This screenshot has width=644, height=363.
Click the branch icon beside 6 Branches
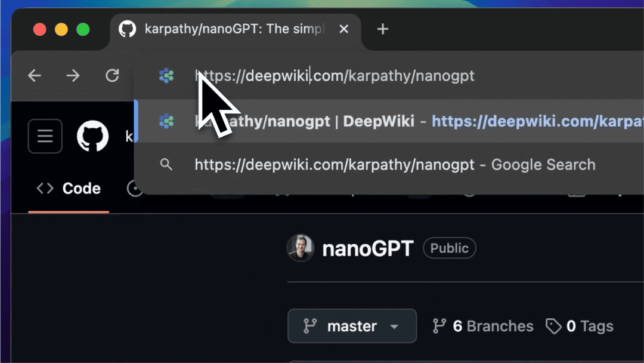[x=439, y=326]
